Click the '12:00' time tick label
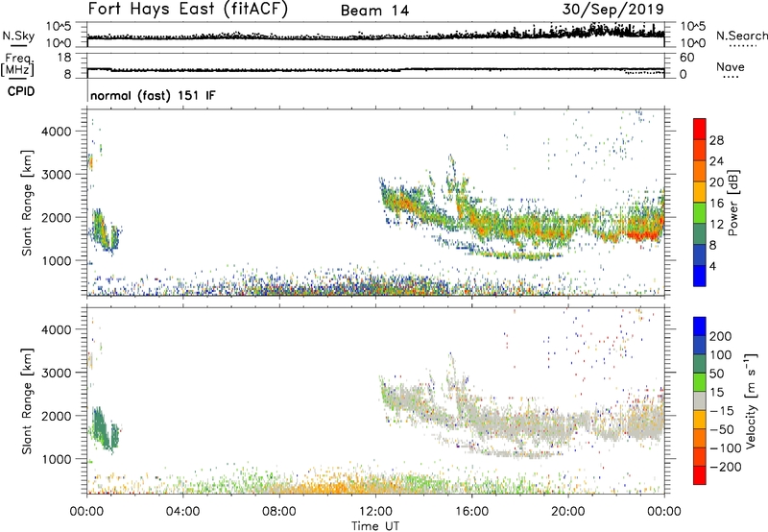 [375, 512]
